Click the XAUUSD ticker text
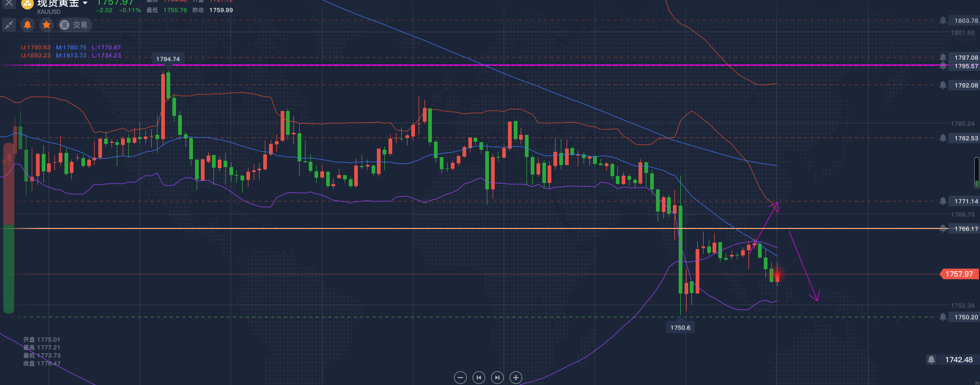980x385 pixels. click(49, 12)
